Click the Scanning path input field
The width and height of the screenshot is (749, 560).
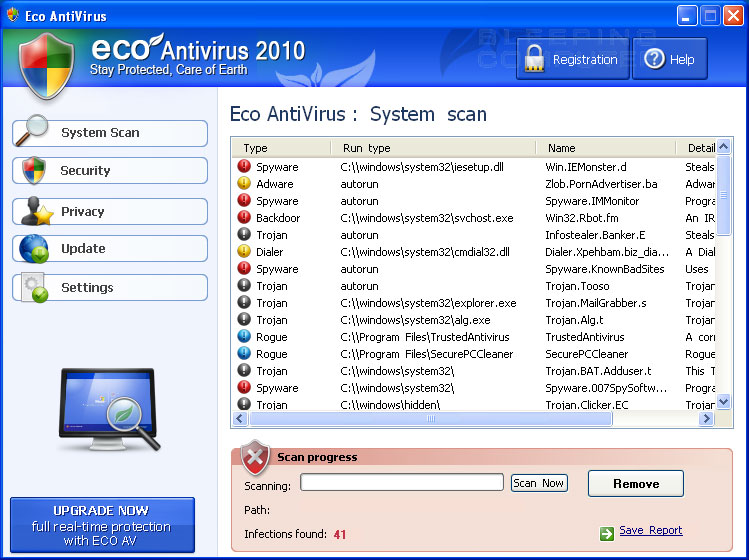(x=401, y=483)
